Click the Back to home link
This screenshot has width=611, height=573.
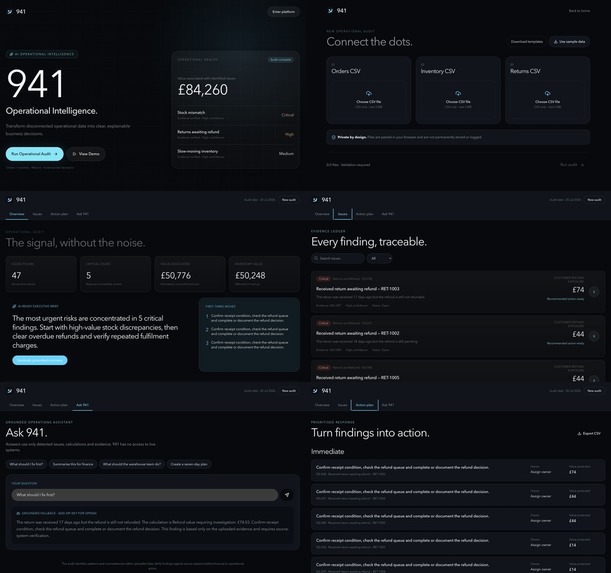(579, 11)
